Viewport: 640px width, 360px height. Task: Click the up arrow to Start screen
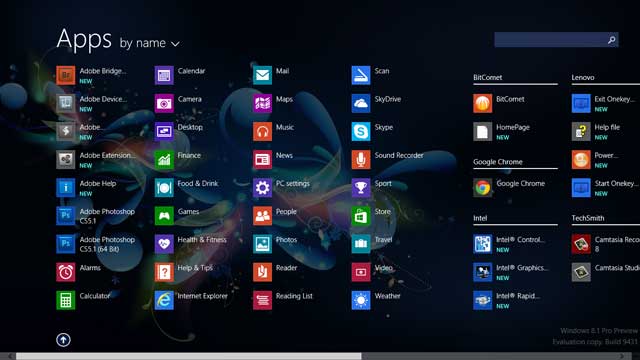click(63, 340)
